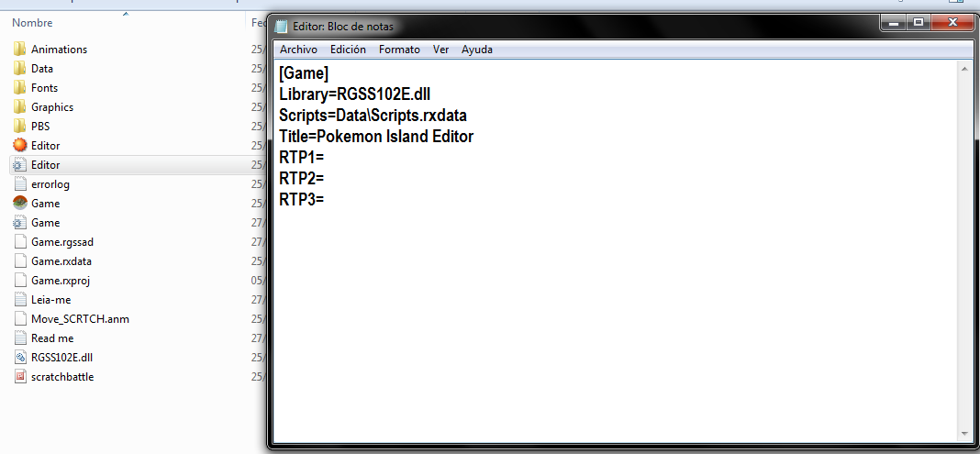Select the scratchbattle file icon
Image resolution: width=980 pixels, height=454 pixels.
(19, 377)
